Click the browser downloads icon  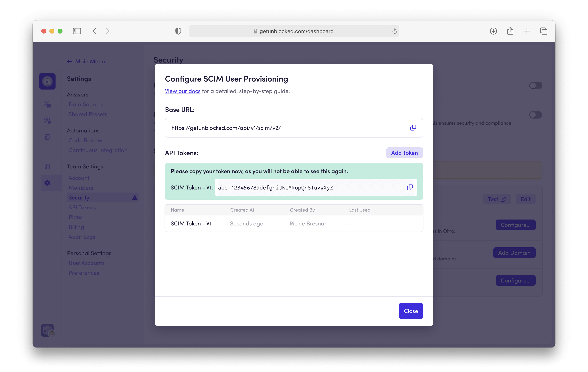(493, 31)
